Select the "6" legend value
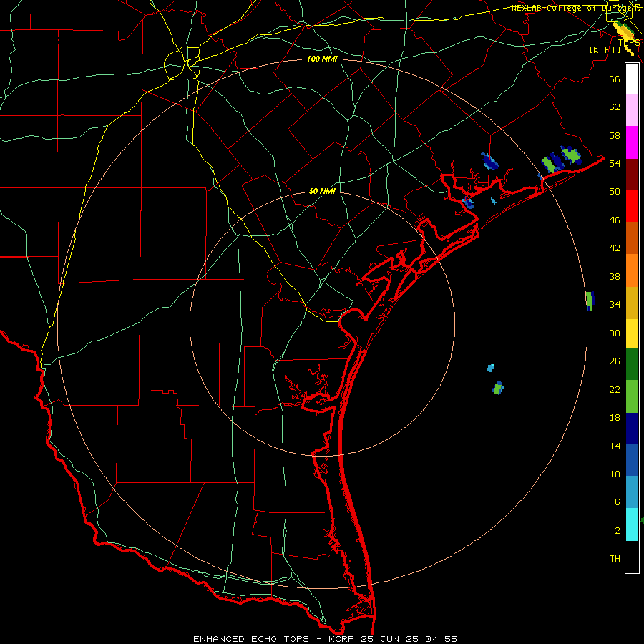This screenshot has width=644, height=644. tap(617, 502)
